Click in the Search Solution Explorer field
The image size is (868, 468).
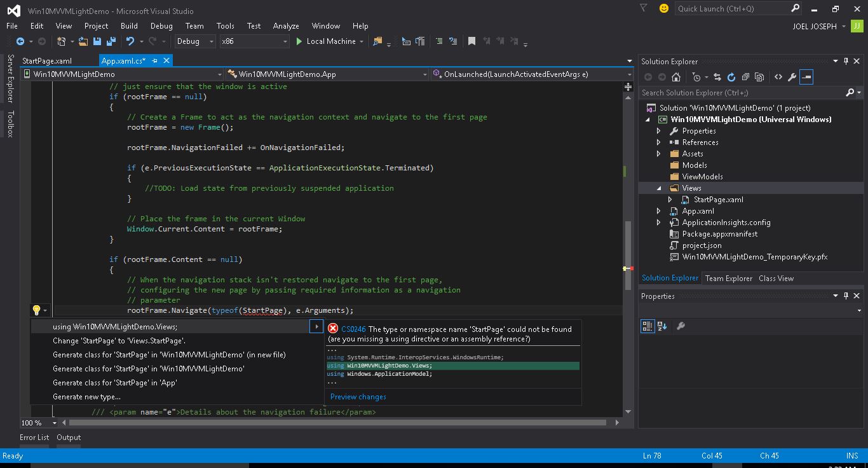pyautogui.click(x=742, y=93)
